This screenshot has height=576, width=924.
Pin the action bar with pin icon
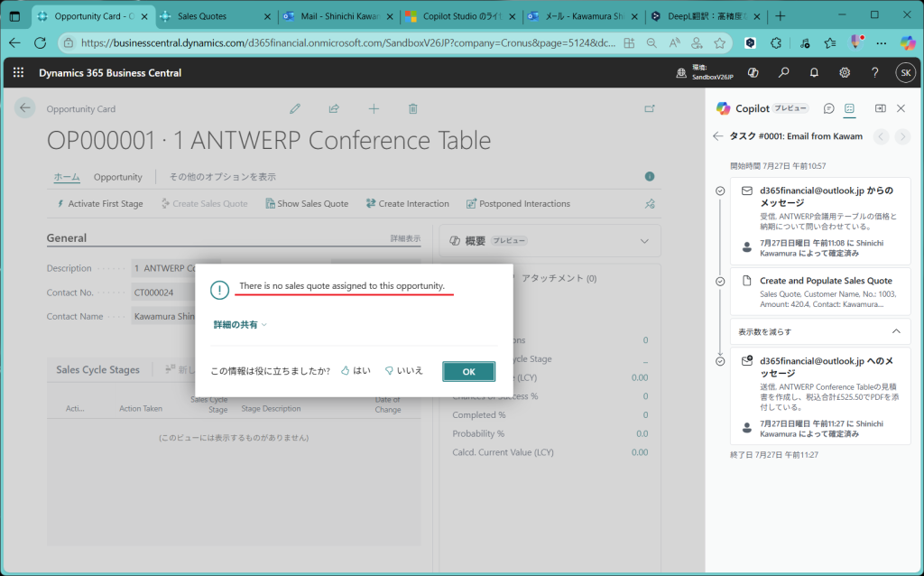pyautogui.click(x=650, y=203)
